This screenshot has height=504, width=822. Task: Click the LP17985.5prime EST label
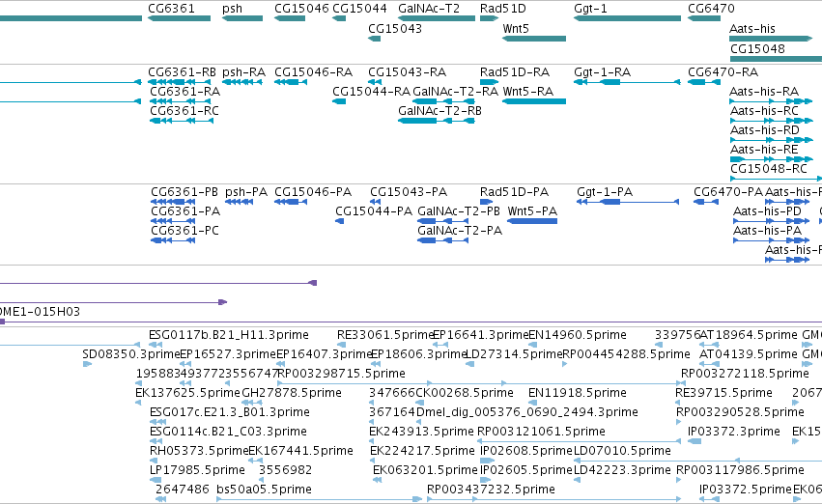tap(198, 470)
